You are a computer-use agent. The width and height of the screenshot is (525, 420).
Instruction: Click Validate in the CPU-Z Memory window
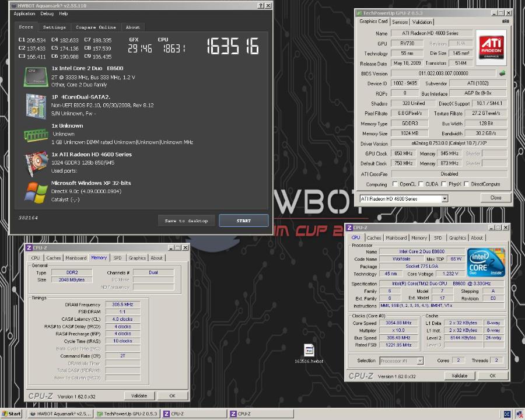(x=139, y=395)
